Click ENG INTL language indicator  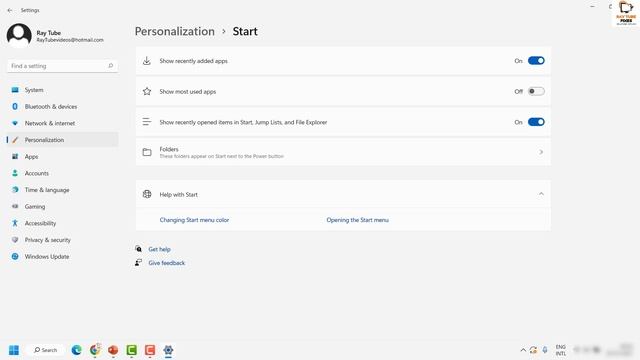click(x=561, y=350)
